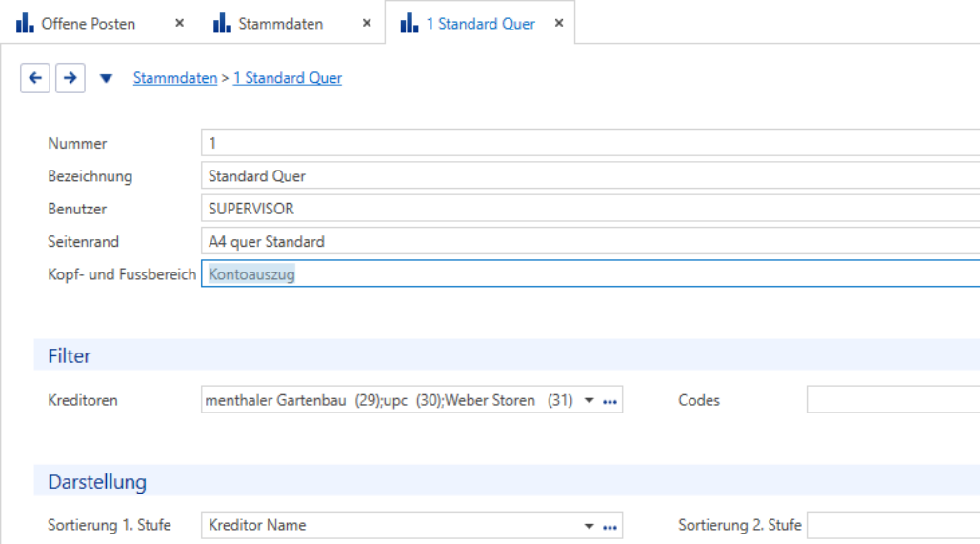Click the back navigation arrow button

pos(35,78)
